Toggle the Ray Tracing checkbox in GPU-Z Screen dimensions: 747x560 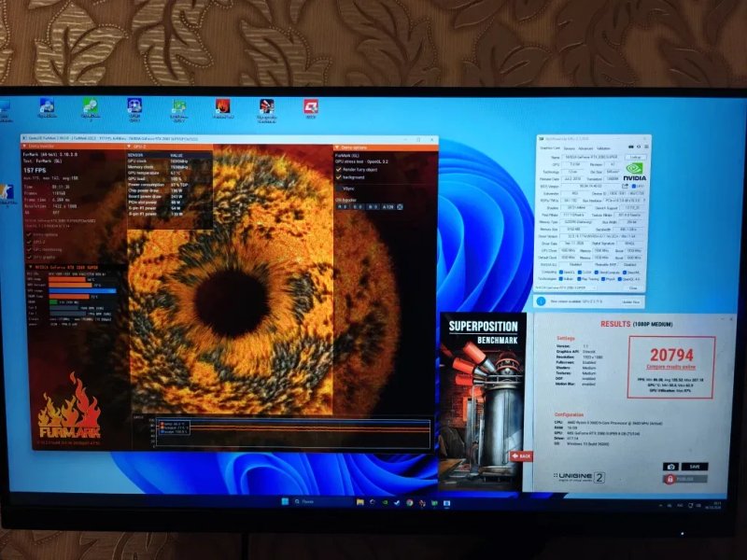[x=579, y=279]
